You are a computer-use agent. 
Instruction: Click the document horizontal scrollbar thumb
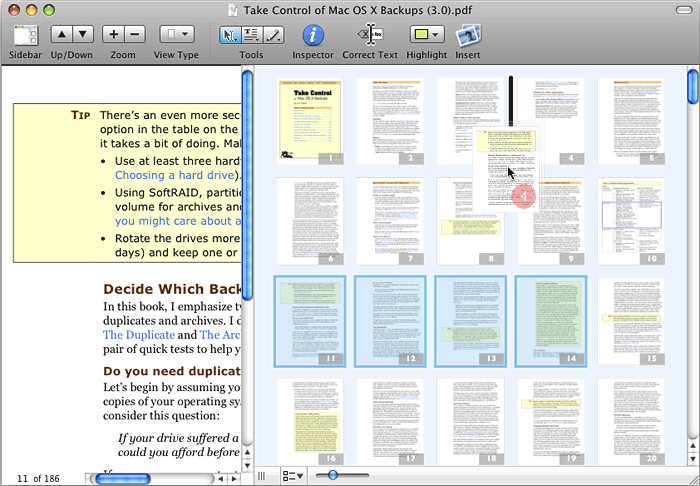tap(122, 479)
